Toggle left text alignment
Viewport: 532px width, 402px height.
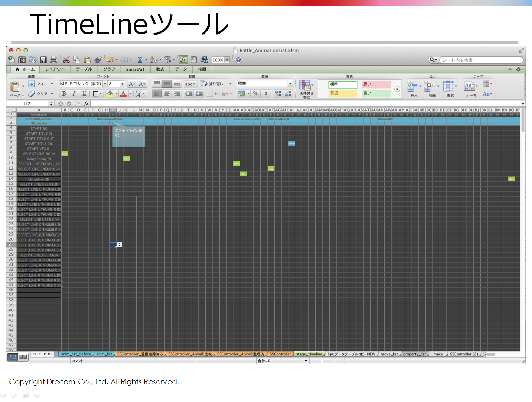coord(156,94)
